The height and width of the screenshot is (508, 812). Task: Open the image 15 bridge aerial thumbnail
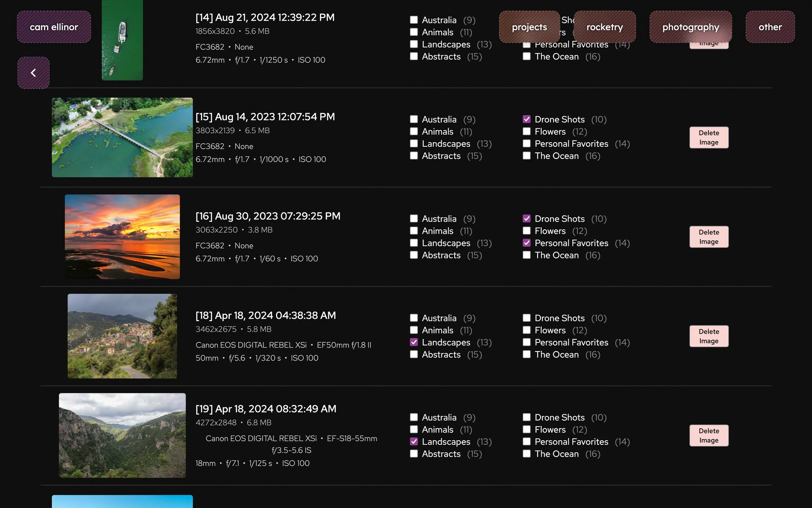[122, 137]
